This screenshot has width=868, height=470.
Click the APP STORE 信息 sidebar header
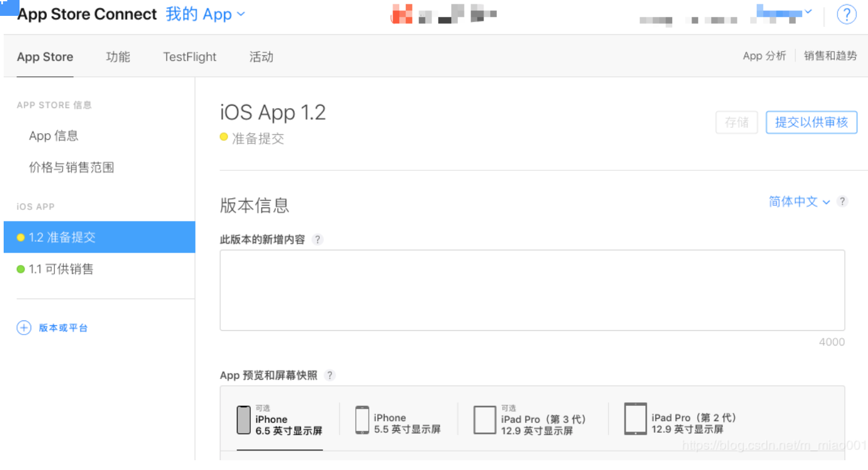point(54,105)
